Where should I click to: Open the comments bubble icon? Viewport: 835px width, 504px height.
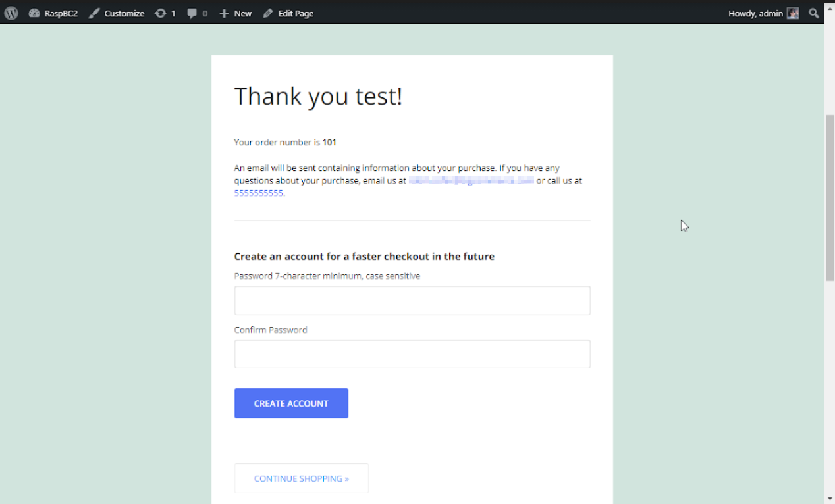tap(192, 13)
